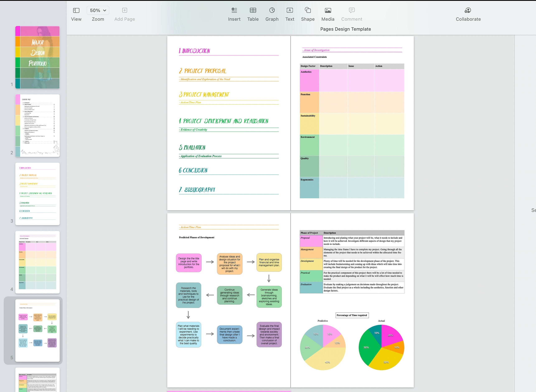Select 'Continue generating ideas through research' box
The height and width of the screenshot is (392, 536).
(x=230, y=295)
